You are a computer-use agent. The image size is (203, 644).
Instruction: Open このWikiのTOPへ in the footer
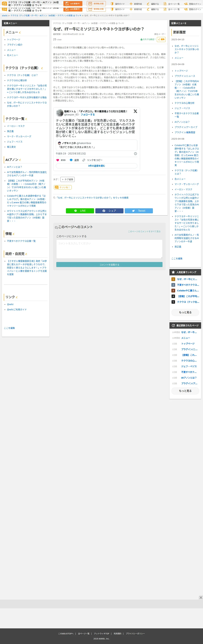coord(66,634)
